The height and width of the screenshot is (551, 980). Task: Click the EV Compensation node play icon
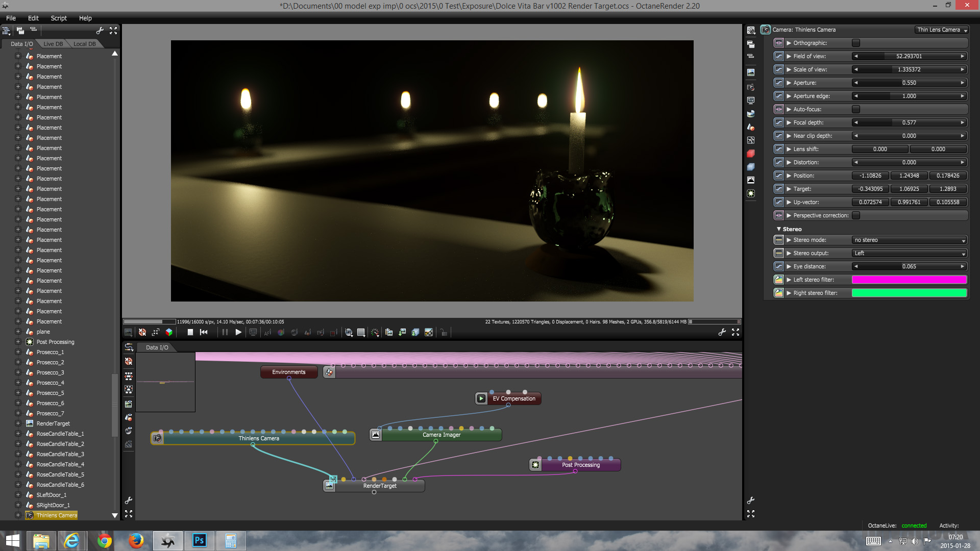point(481,398)
